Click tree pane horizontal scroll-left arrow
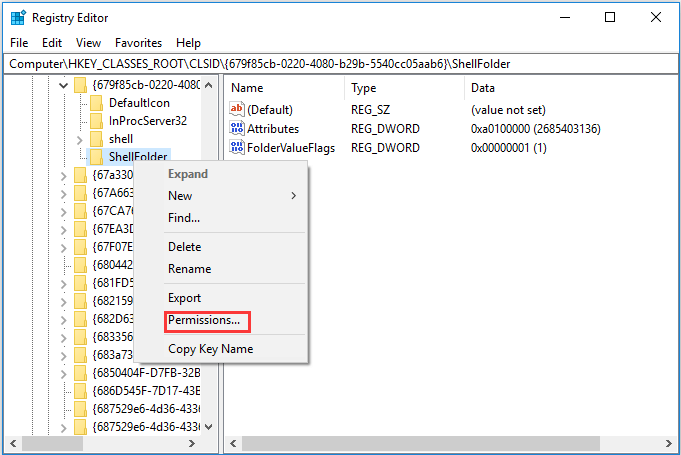Screen dimensions: 681x455 [x=13, y=443]
